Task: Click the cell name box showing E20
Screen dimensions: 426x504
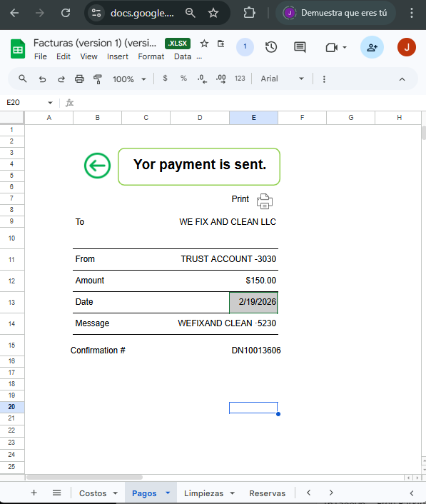Action: tap(29, 103)
